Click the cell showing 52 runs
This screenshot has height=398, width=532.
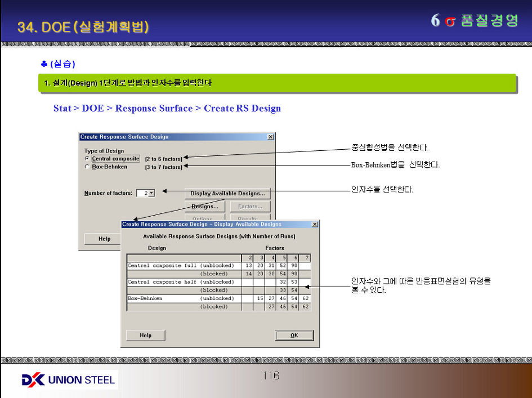pyautogui.click(x=282, y=266)
